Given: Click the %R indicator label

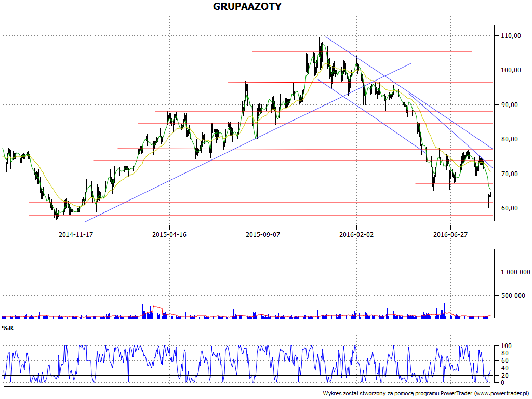Looking at the screenshot, I should pos(7,328).
